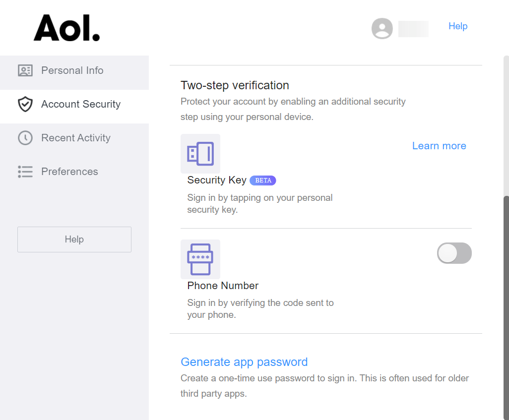This screenshot has width=509, height=420.
Task: Open Personal Info section
Action: (x=72, y=70)
